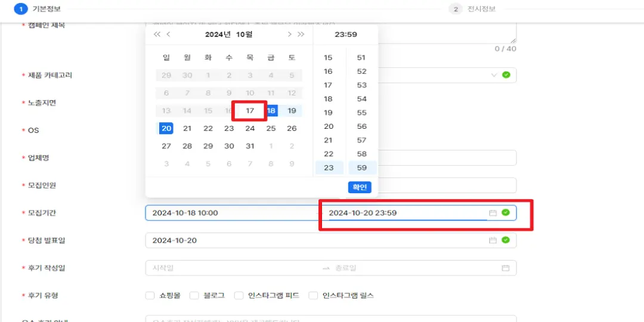Click calendar icon in 당첨 발표일 field
Screen dimensions: 644x322
click(493, 240)
